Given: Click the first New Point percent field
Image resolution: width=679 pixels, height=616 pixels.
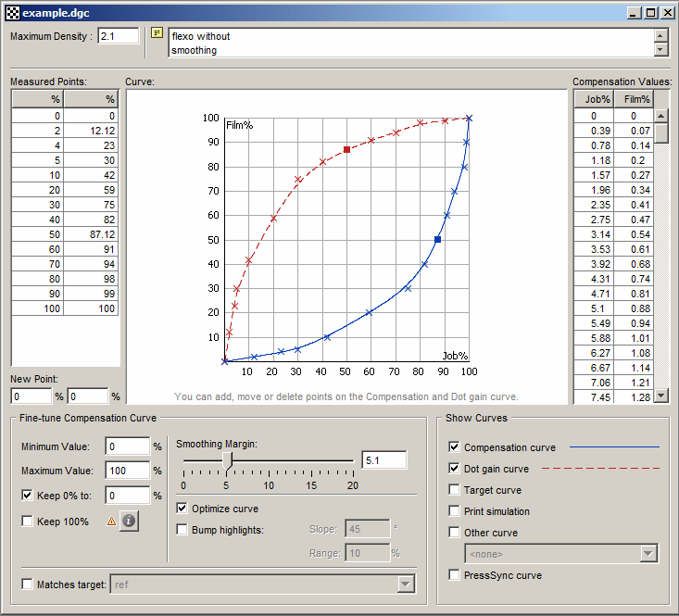Looking at the screenshot, I should 31,396.
